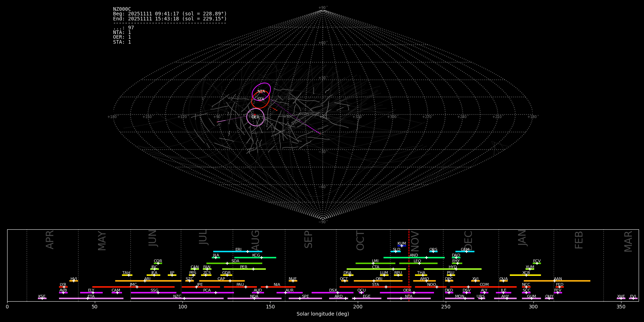Image resolution: width=644 pixels, height=322 pixels.
Task: Click "OER: 1" in the header count list
Action: (x=122, y=37)
